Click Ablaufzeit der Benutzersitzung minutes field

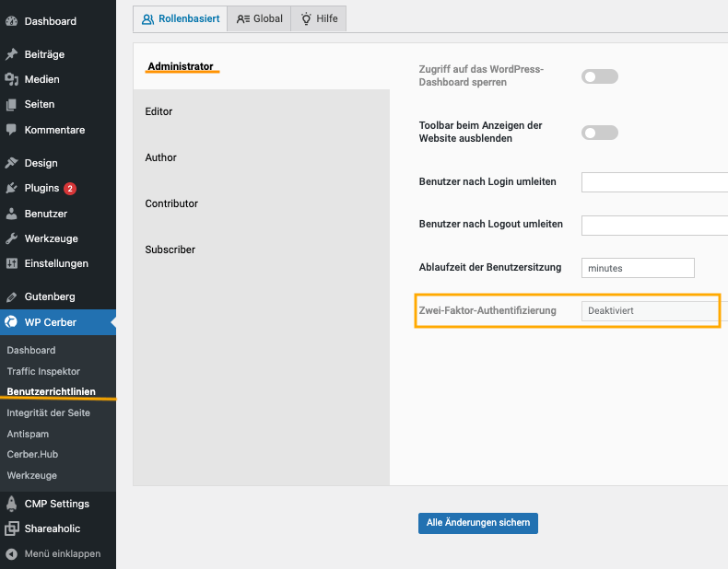pos(638,268)
